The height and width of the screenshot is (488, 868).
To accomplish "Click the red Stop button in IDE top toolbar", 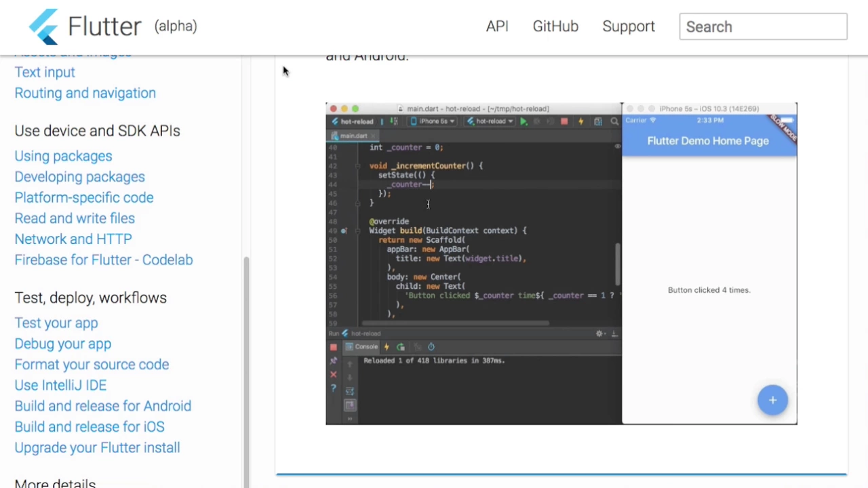I will coord(564,121).
